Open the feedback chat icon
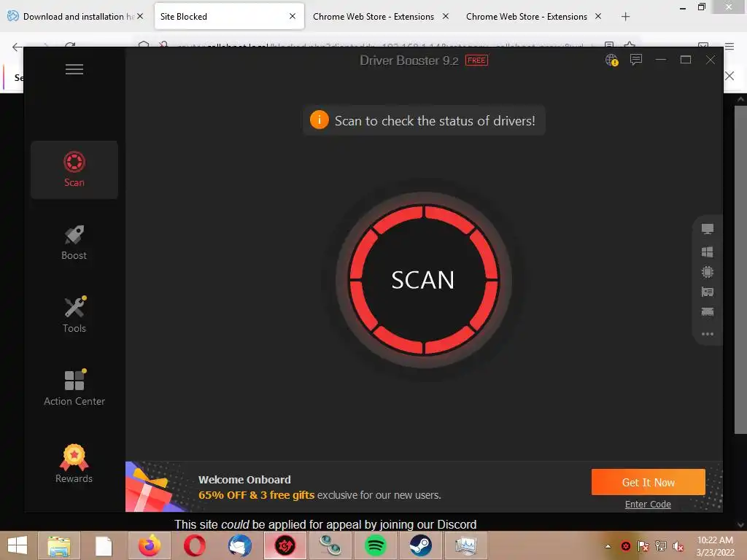This screenshot has width=747, height=560. (x=636, y=60)
